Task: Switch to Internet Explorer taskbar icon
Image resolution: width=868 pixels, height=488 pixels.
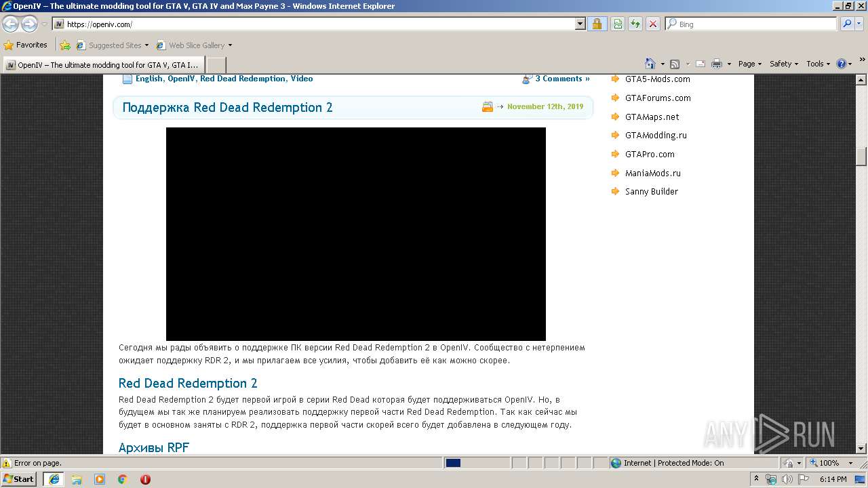Action: (x=54, y=479)
